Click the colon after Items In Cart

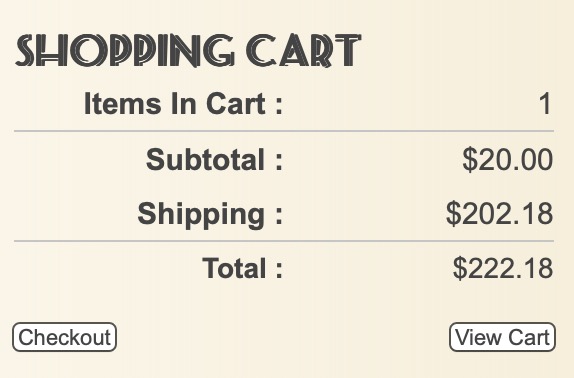coord(279,106)
